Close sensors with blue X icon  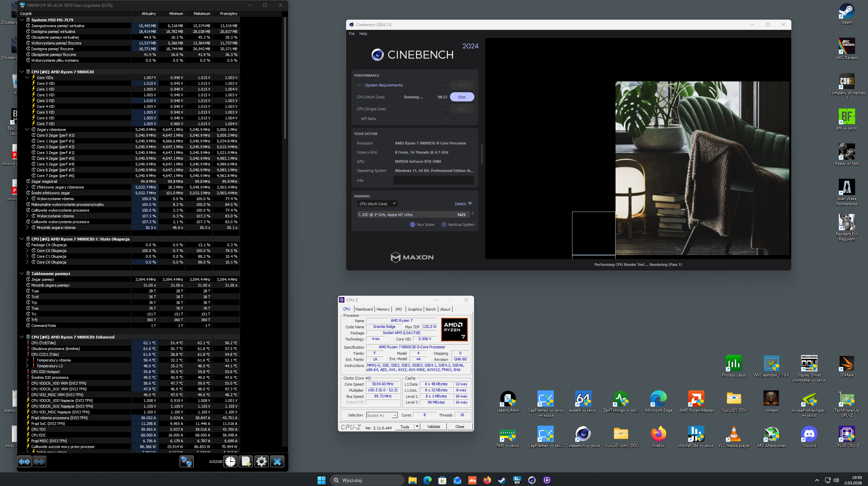coord(277,462)
